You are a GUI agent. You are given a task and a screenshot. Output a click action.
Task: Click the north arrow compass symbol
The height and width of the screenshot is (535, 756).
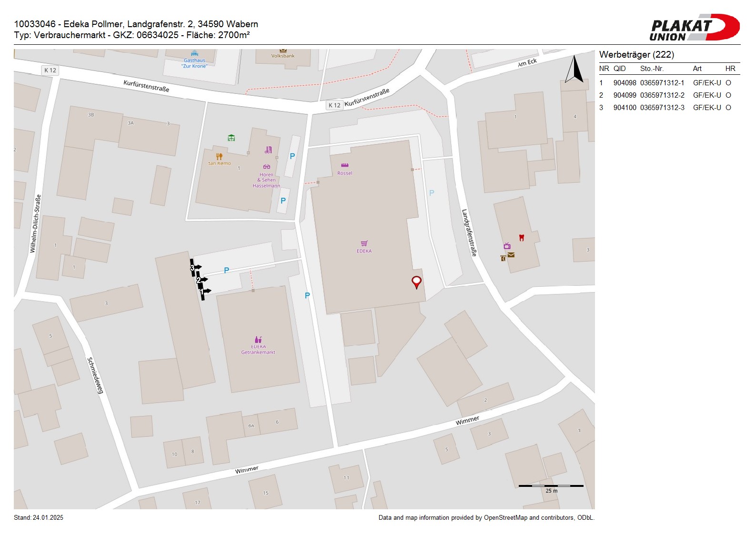[574, 70]
